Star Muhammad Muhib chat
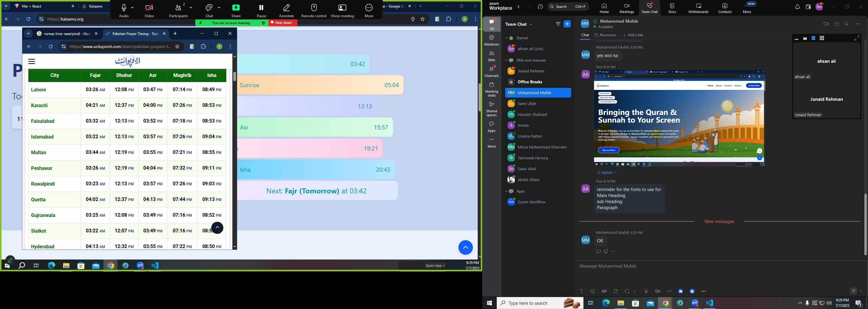 pyautogui.click(x=595, y=21)
